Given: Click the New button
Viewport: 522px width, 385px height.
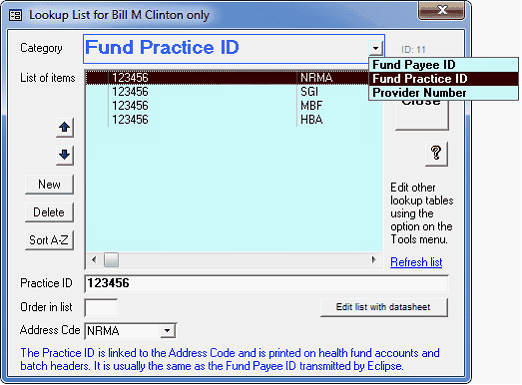Looking at the screenshot, I should (49, 184).
